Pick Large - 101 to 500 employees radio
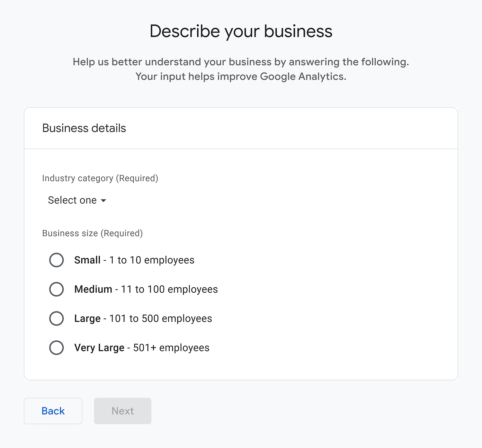The width and height of the screenshot is (482, 448). click(x=57, y=318)
